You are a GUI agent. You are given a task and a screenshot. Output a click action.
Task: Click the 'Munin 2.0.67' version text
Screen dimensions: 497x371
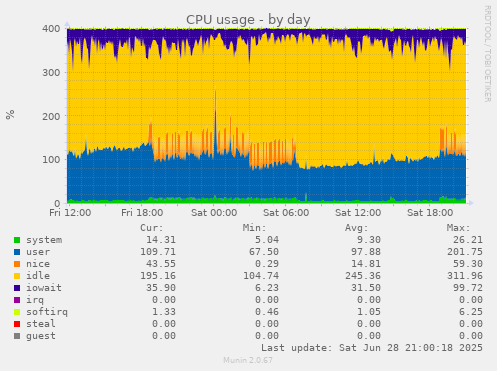tap(248, 360)
